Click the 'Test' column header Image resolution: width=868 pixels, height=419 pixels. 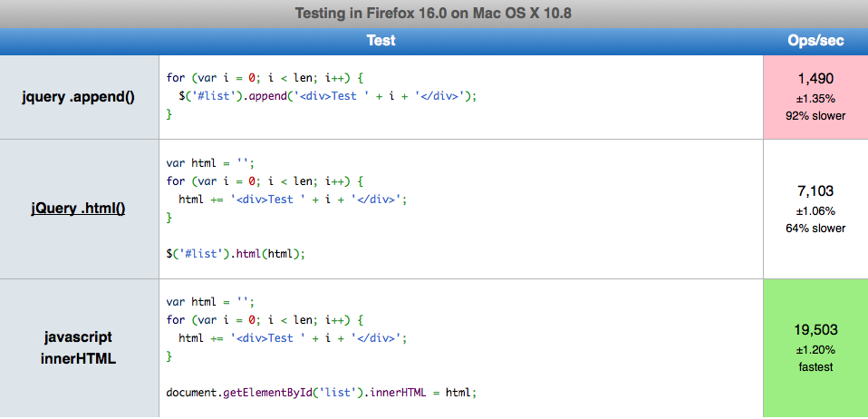381,41
